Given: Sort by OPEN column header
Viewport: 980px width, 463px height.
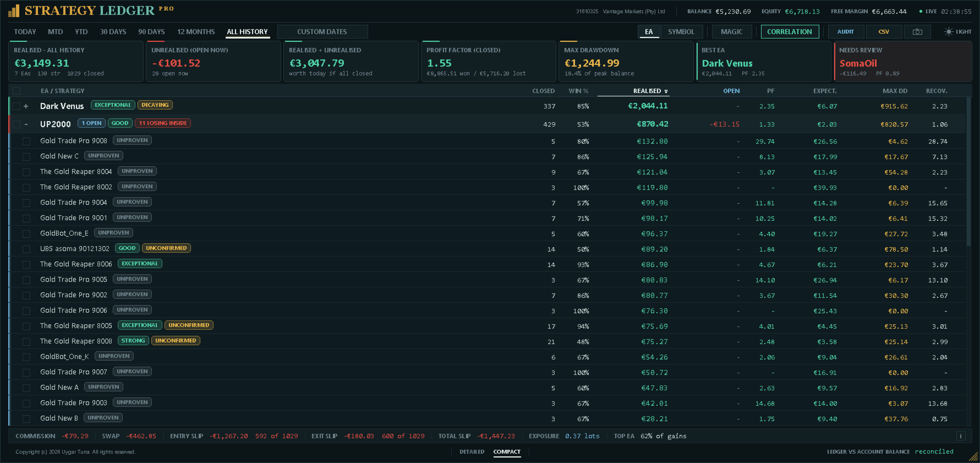Looking at the screenshot, I should pyautogui.click(x=731, y=91).
